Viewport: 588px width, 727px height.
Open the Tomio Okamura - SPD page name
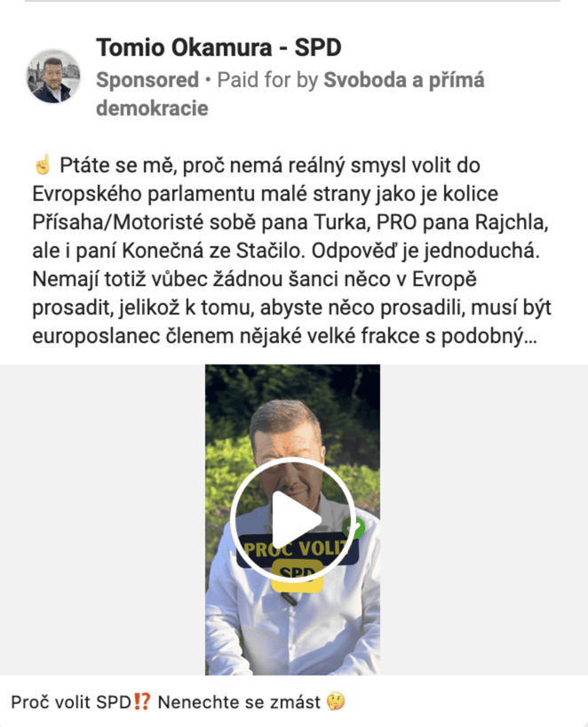point(219,47)
